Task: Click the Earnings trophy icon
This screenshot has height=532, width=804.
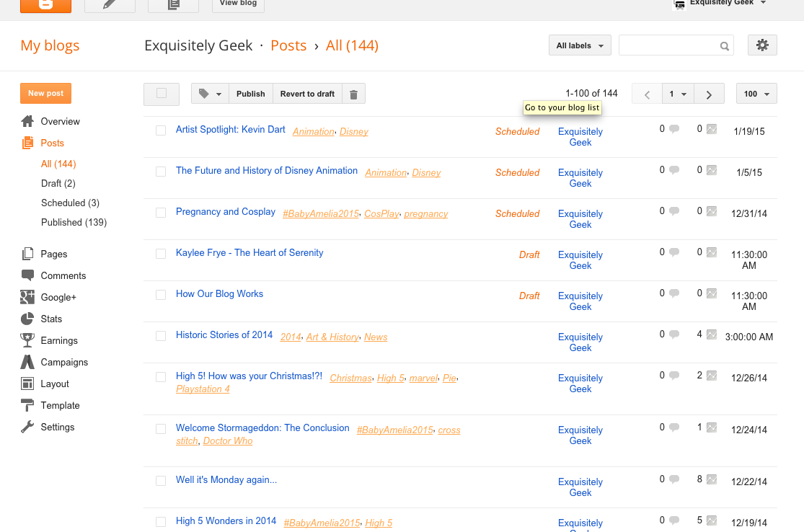Action: [27, 340]
